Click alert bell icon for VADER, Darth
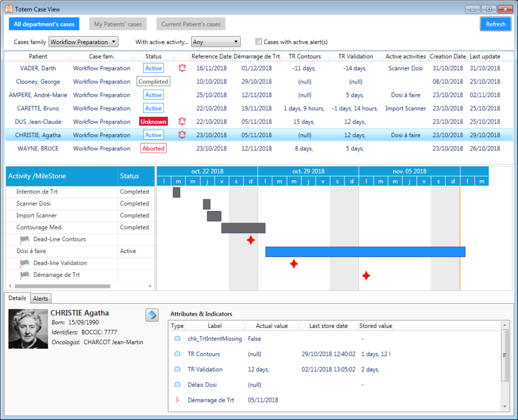Screen dimensions: 518x420 182,68
